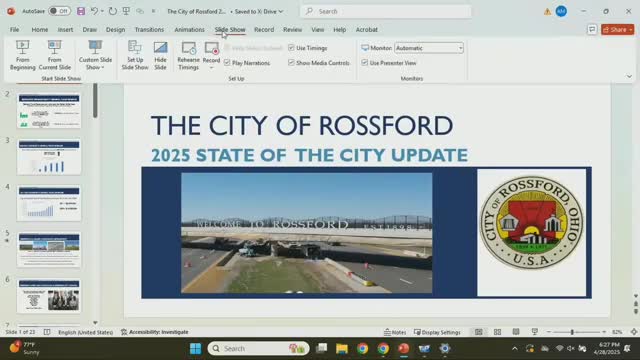Click the Share button
This screenshot has width=640, height=360.
(617, 29)
